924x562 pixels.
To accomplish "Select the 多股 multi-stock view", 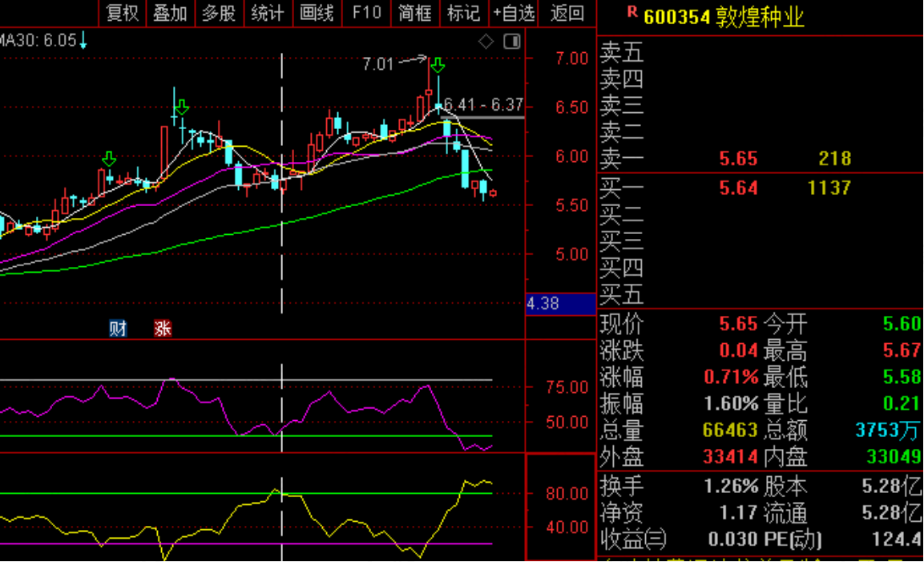I will 220,13.
